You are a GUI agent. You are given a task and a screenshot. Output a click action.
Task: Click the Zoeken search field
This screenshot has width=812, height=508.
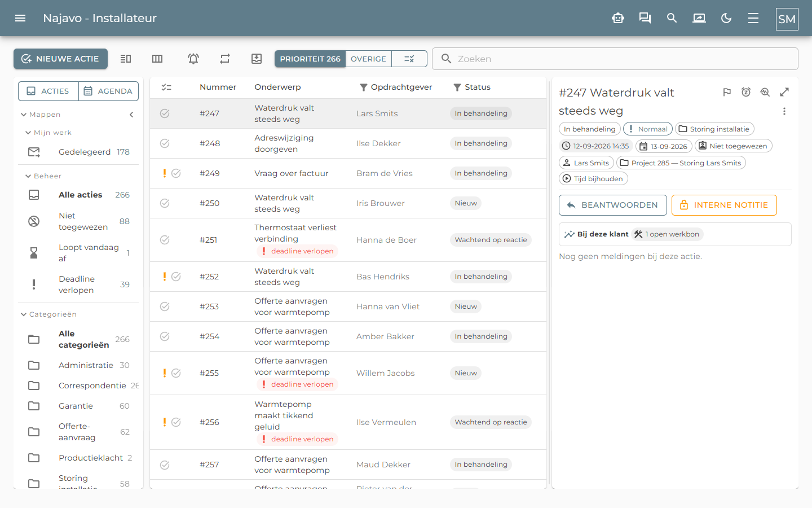coord(615,59)
